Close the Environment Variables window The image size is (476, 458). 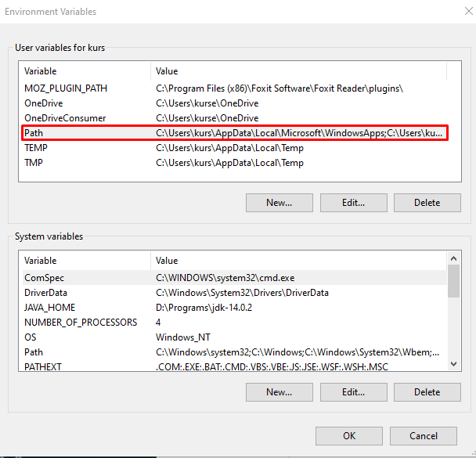pyautogui.click(x=469, y=11)
